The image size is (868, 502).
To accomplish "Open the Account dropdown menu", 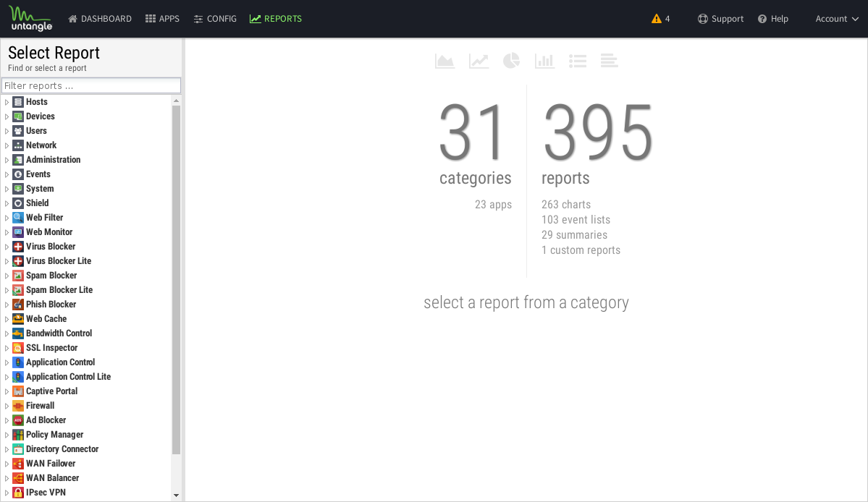I will pyautogui.click(x=836, y=19).
